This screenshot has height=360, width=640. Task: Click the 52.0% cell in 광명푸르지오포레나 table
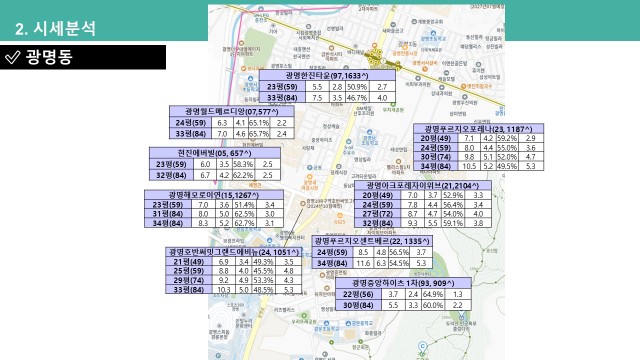pos(507,157)
